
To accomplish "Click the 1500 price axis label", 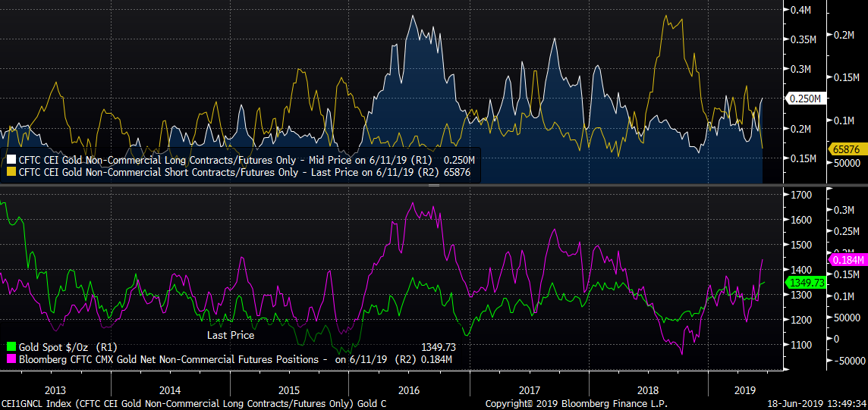I will (801, 245).
